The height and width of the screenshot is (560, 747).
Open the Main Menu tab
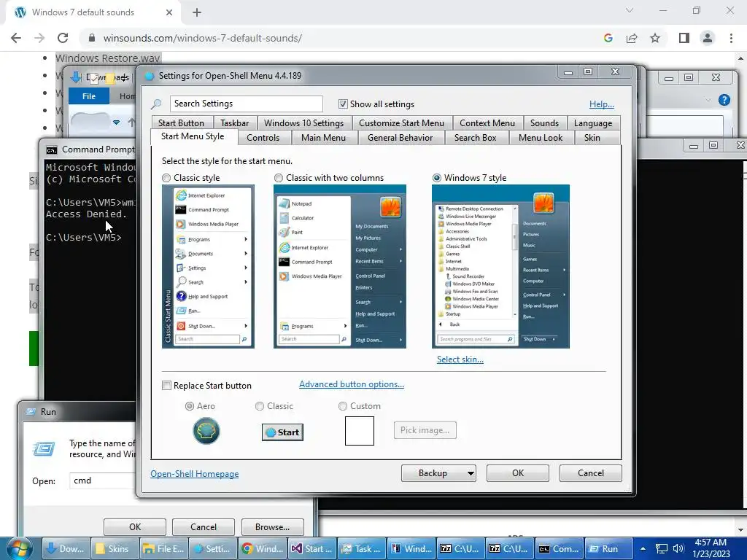coord(323,138)
